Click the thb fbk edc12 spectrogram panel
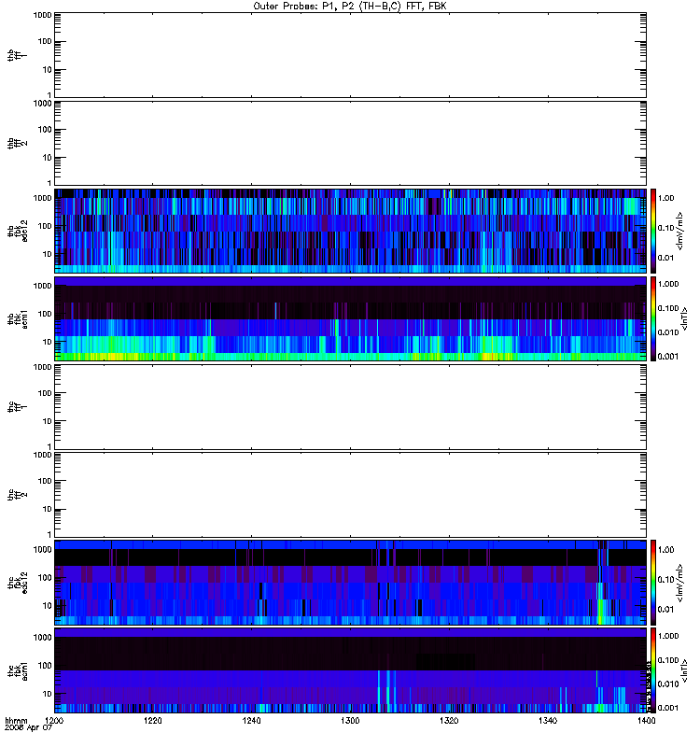The image size is (700, 747). point(350,231)
